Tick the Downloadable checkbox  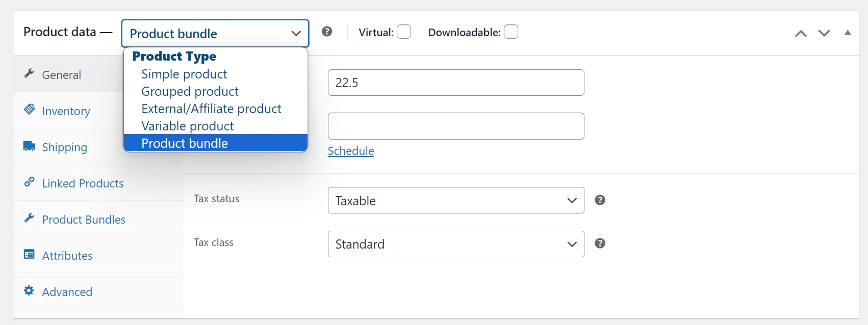[x=511, y=32]
